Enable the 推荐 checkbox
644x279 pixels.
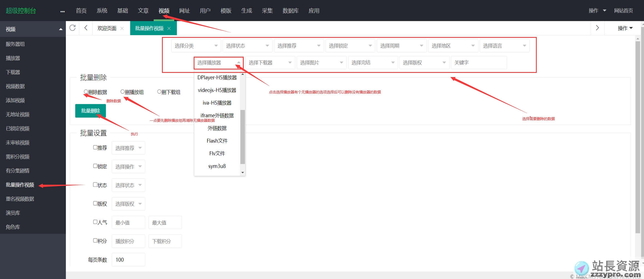(95, 147)
